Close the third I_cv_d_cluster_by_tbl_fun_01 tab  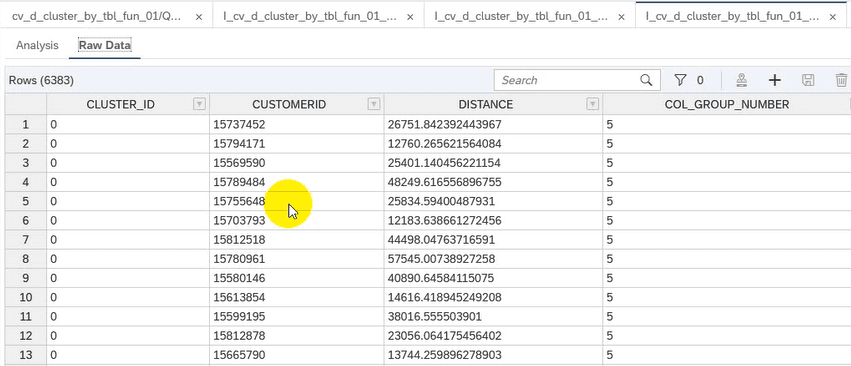[621, 17]
